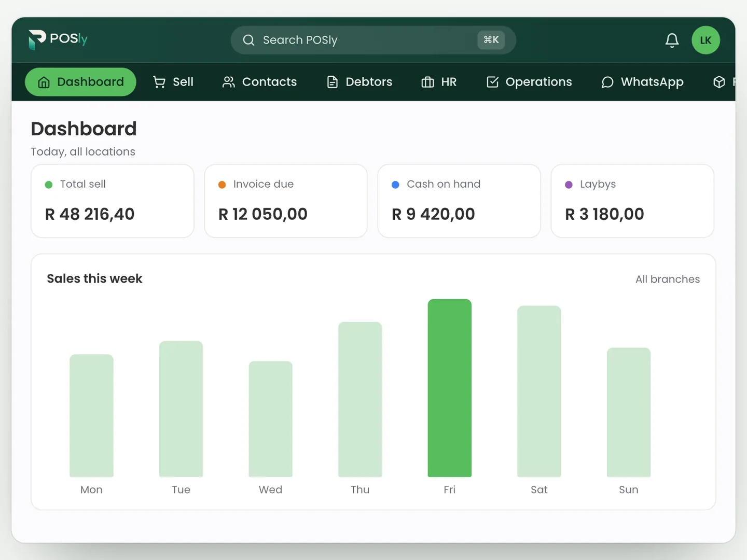Open the Invoice due card

(286, 201)
